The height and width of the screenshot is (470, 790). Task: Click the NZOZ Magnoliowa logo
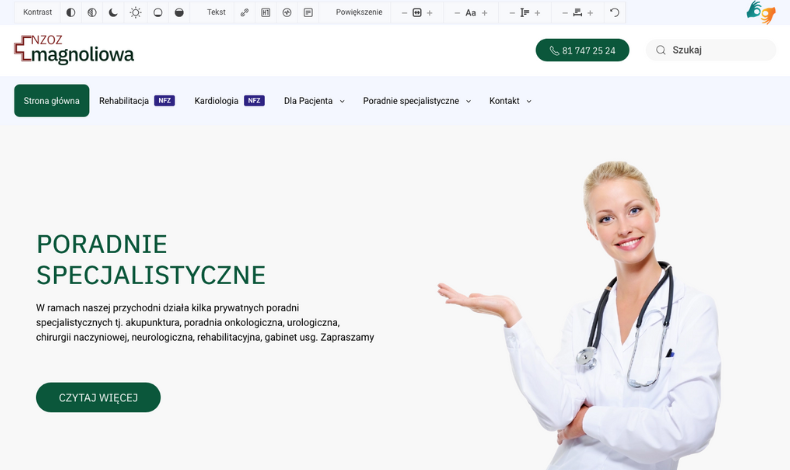[x=74, y=50]
